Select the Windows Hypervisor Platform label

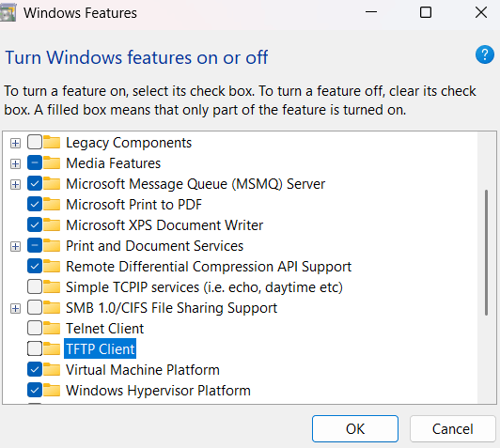158,391
